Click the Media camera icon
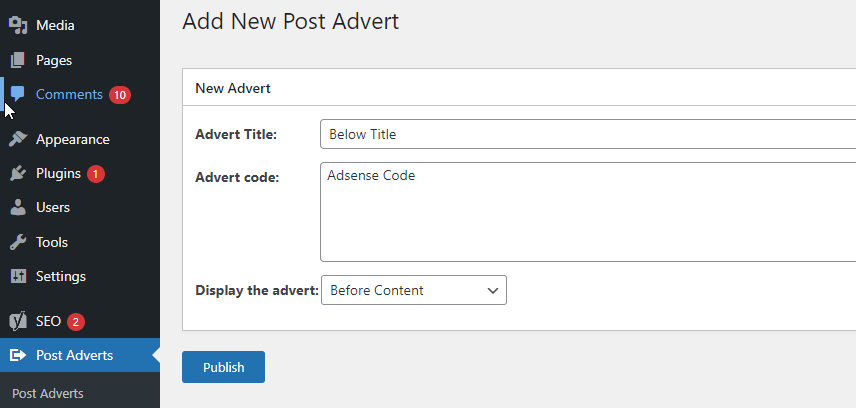This screenshot has width=856, height=408. coord(17,25)
